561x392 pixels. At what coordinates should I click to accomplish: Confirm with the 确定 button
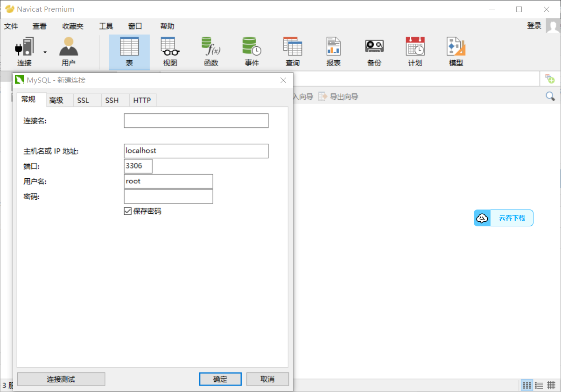pos(220,379)
